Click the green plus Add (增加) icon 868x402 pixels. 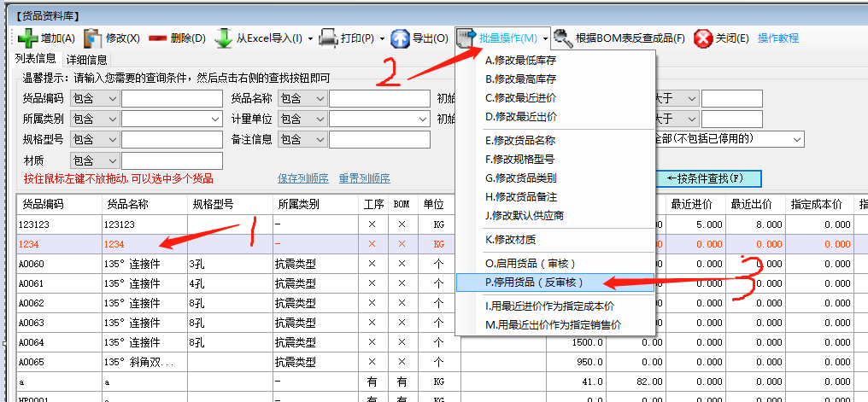[x=27, y=38]
